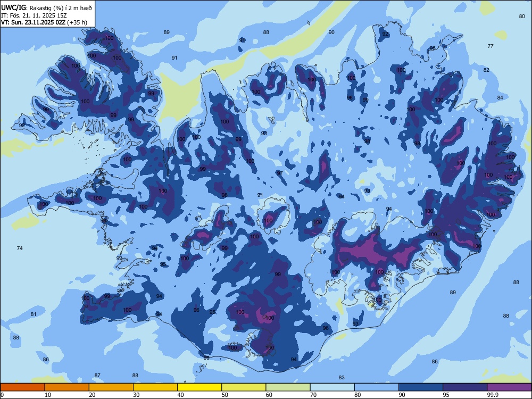This screenshot has height=399, width=532.
Task: Choose the 70–80 pale blue legend swatch
Action: [x=332, y=387]
